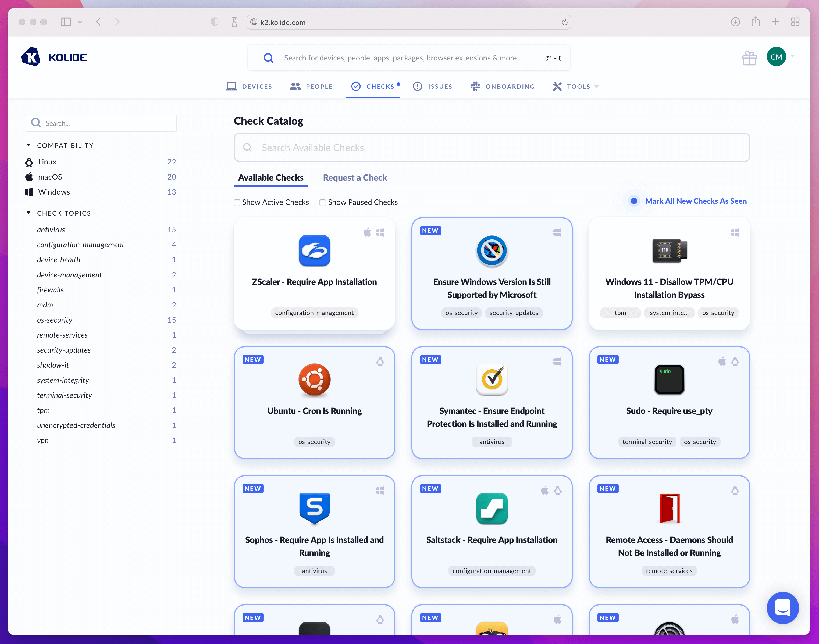Collapse the Compatibility section
Screen dimensions: 819x644
28,145
